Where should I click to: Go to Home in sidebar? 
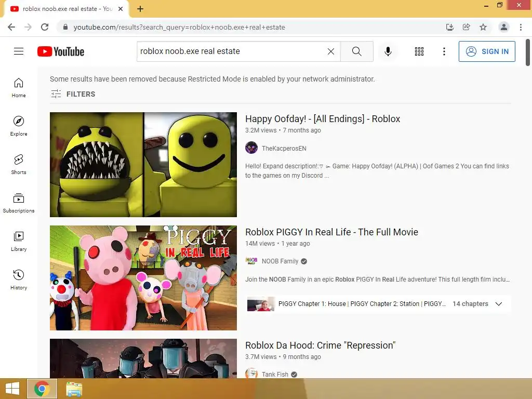[x=19, y=88]
